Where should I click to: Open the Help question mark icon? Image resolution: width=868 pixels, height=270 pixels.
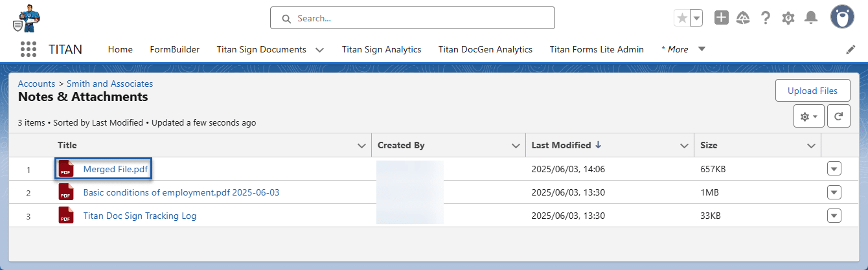[x=766, y=18]
